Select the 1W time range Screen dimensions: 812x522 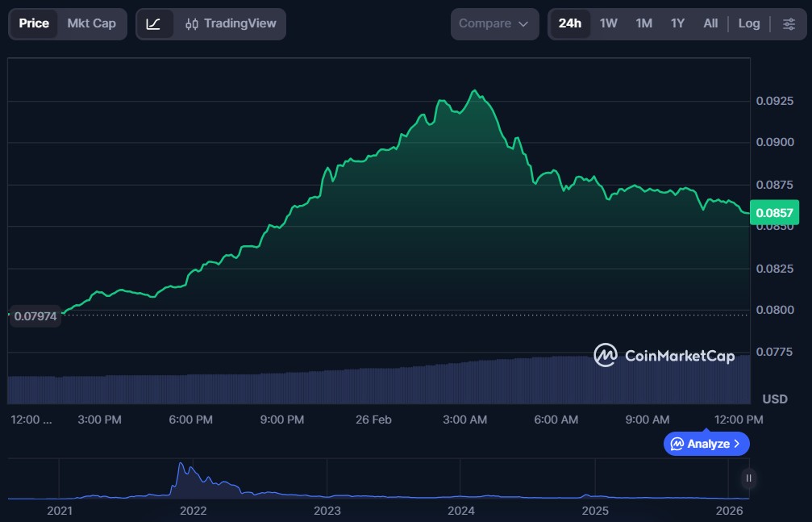tap(609, 23)
